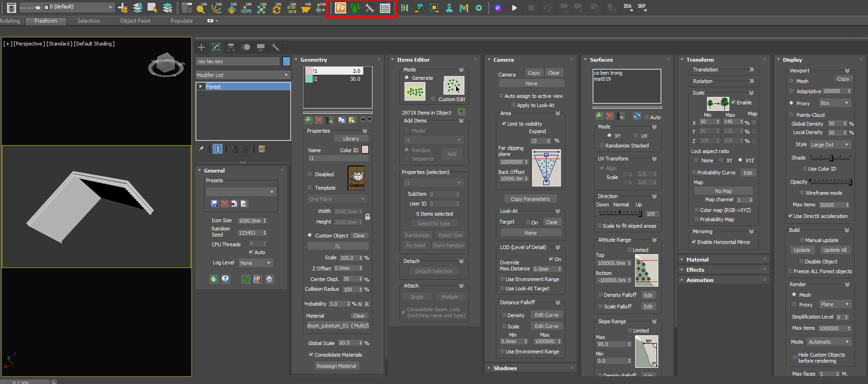Image resolution: width=868 pixels, height=384 pixels.
Task: Click the SiNi HDRI tool icon
Action: [246, 8]
